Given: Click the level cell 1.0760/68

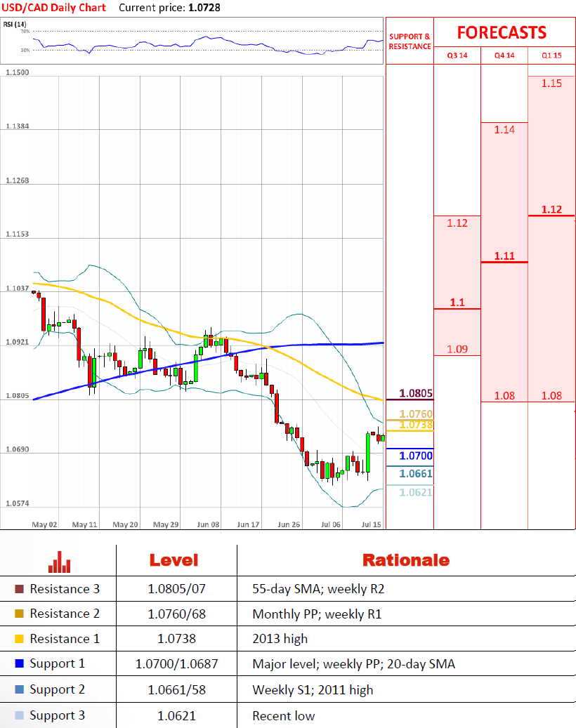Looking at the screenshot, I should coord(176,614).
